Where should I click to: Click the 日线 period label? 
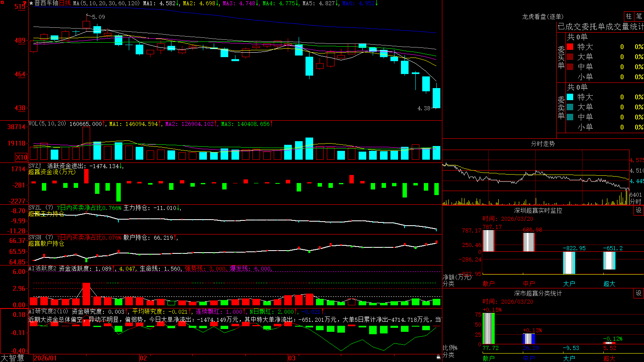65,3
